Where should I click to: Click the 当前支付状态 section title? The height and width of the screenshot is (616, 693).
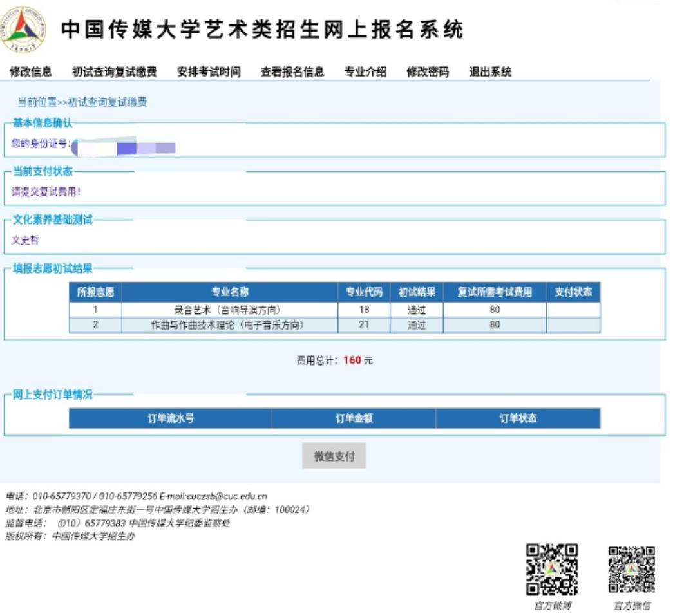pyautogui.click(x=43, y=171)
